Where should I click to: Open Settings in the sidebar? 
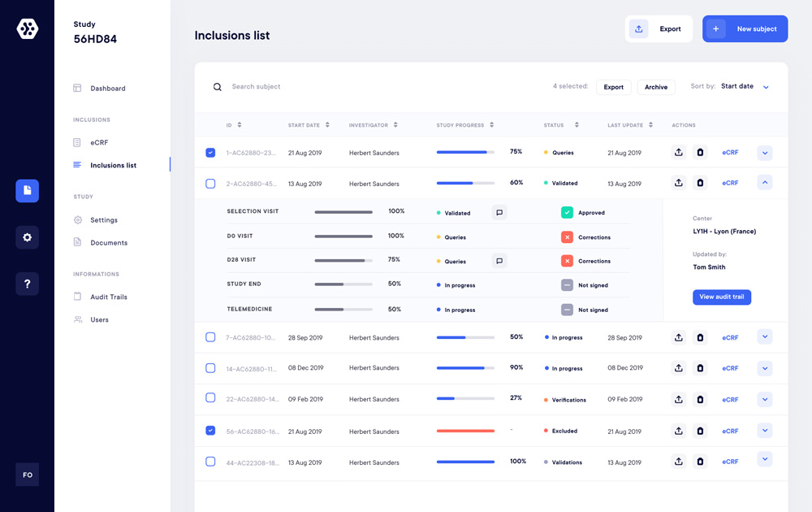(x=96, y=219)
